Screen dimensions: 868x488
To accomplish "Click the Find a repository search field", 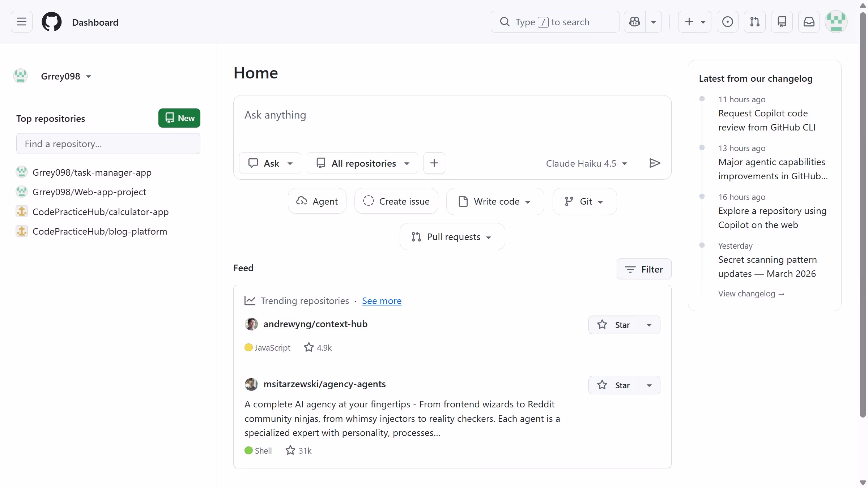I will [x=108, y=144].
